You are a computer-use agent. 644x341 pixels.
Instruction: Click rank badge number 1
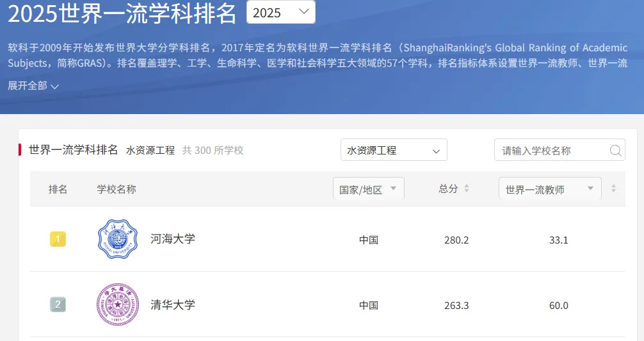tap(58, 239)
